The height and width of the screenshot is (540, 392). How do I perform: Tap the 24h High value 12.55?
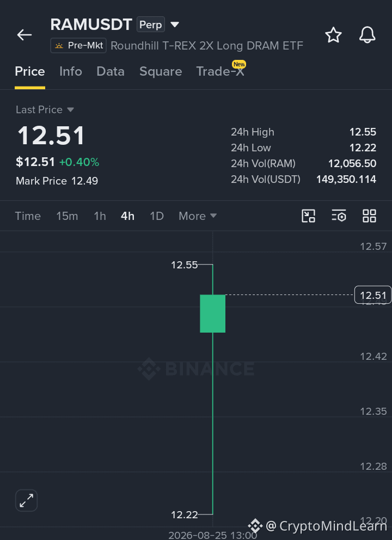coord(363,132)
